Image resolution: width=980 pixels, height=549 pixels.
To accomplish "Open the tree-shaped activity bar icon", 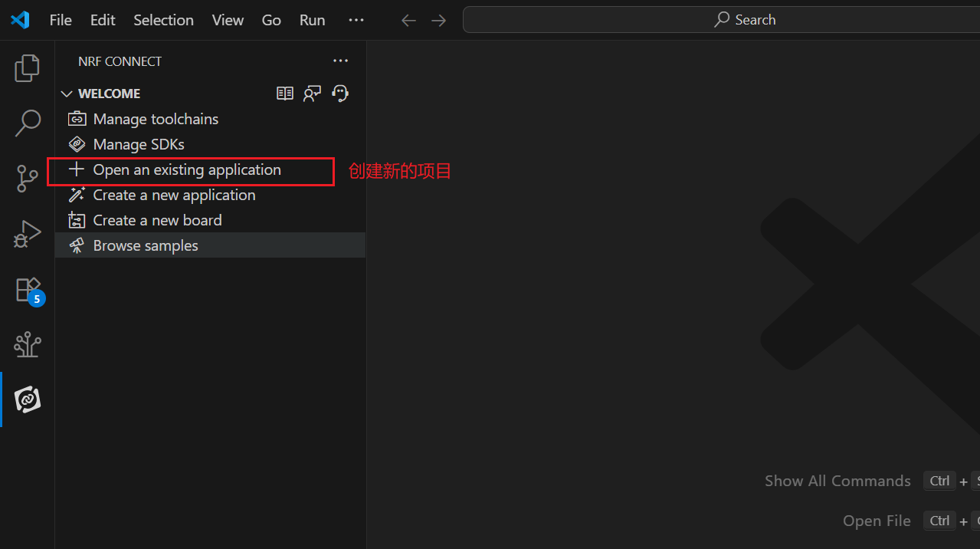I will pyautogui.click(x=28, y=345).
